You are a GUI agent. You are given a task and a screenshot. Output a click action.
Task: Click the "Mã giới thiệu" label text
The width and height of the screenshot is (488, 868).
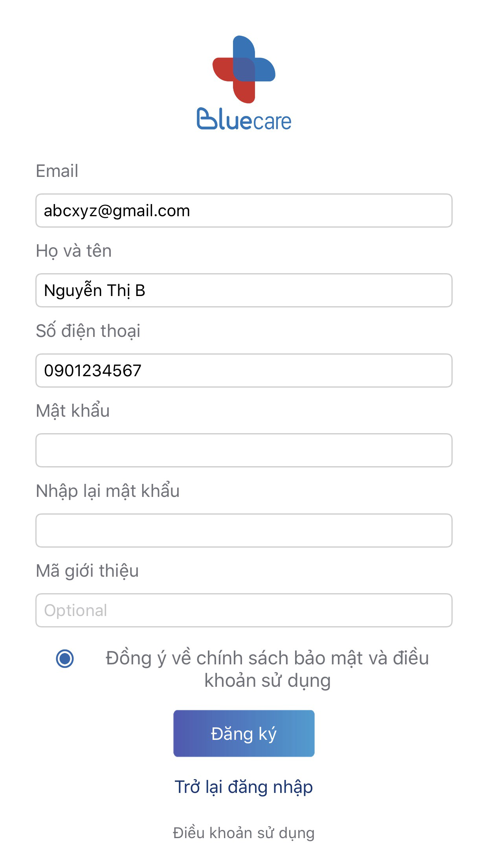pos(87,571)
